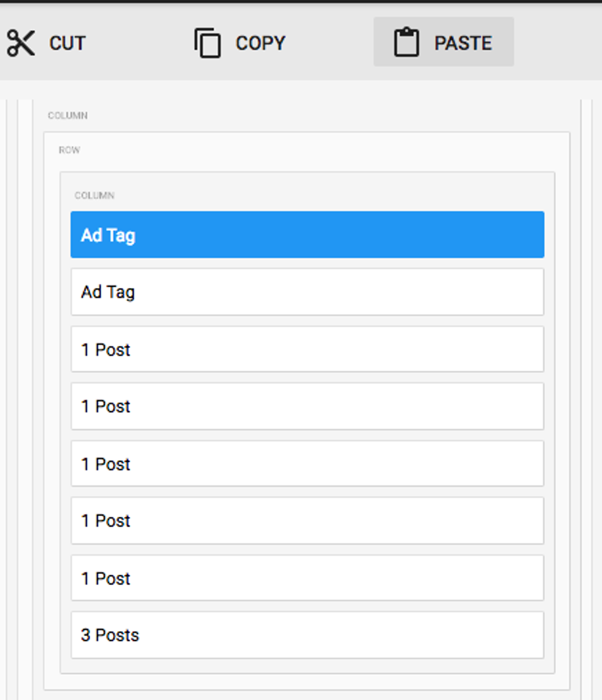This screenshot has height=700, width=602.
Task: Select the second 1 Post block
Action: pyautogui.click(x=307, y=406)
